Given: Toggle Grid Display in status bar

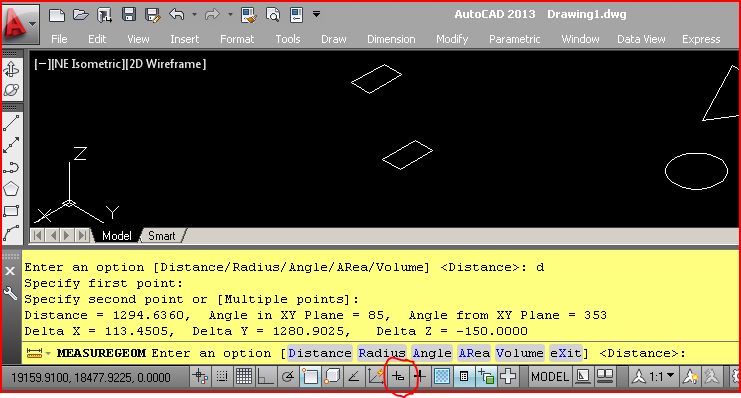Looking at the screenshot, I should (x=244, y=376).
